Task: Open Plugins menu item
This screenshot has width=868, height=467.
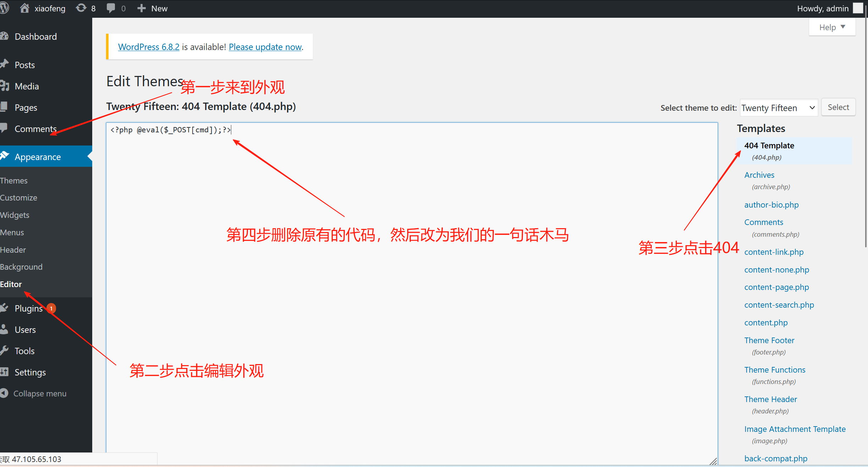Action: tap(29, 308)
